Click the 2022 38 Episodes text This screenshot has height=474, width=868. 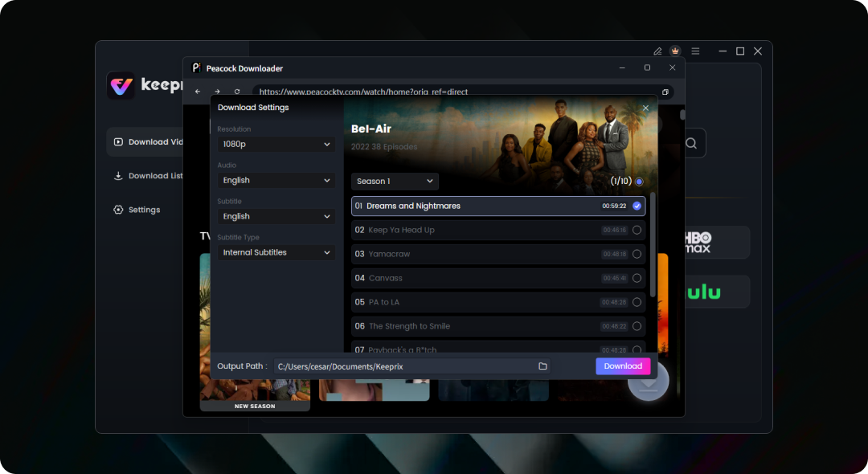(384, 146)
